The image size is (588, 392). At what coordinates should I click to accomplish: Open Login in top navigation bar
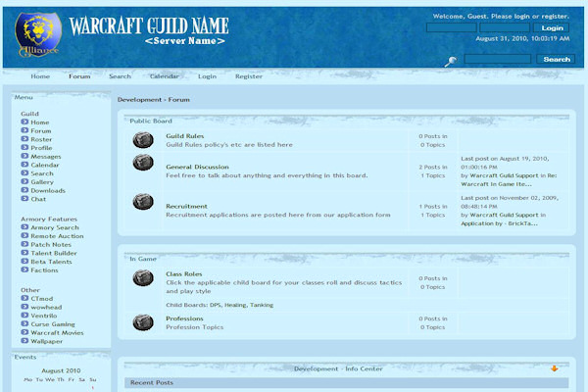[207, 76]
